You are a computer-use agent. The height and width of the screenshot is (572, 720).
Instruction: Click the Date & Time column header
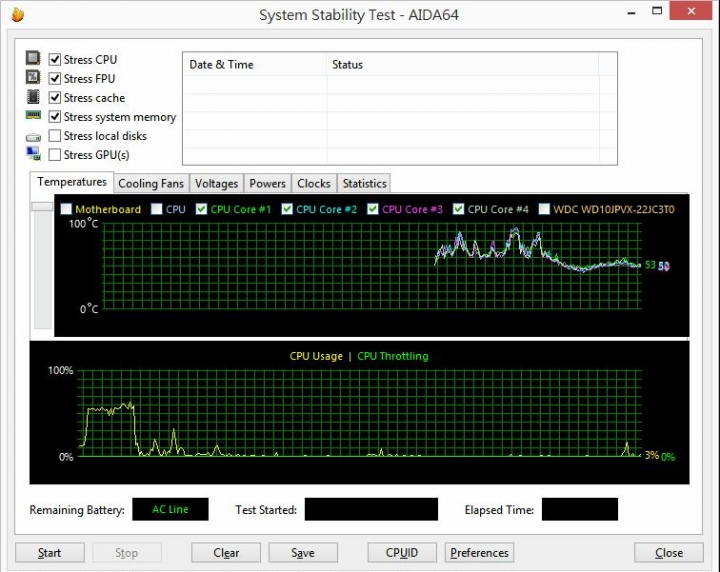click(255, 65)
